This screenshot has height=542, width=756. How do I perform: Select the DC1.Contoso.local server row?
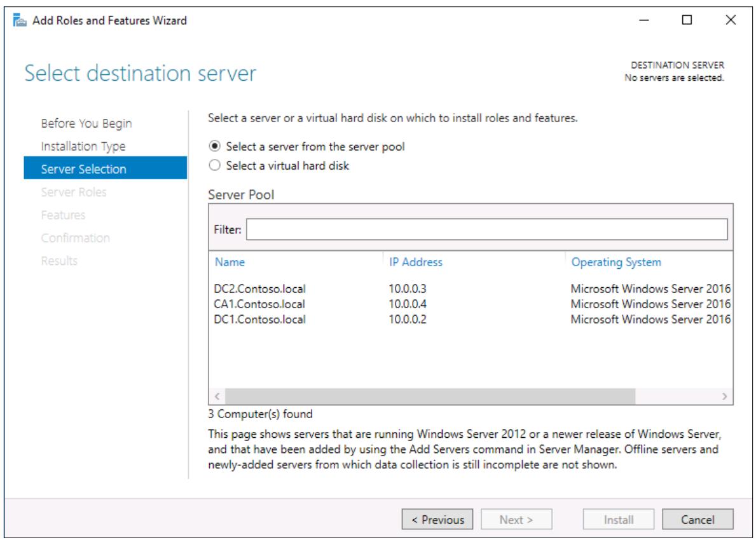coord(471,320)
